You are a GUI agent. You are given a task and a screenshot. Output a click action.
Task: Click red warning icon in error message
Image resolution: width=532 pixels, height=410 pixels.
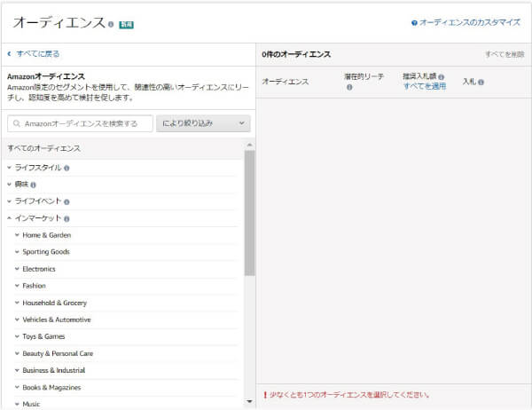point(265,395)
